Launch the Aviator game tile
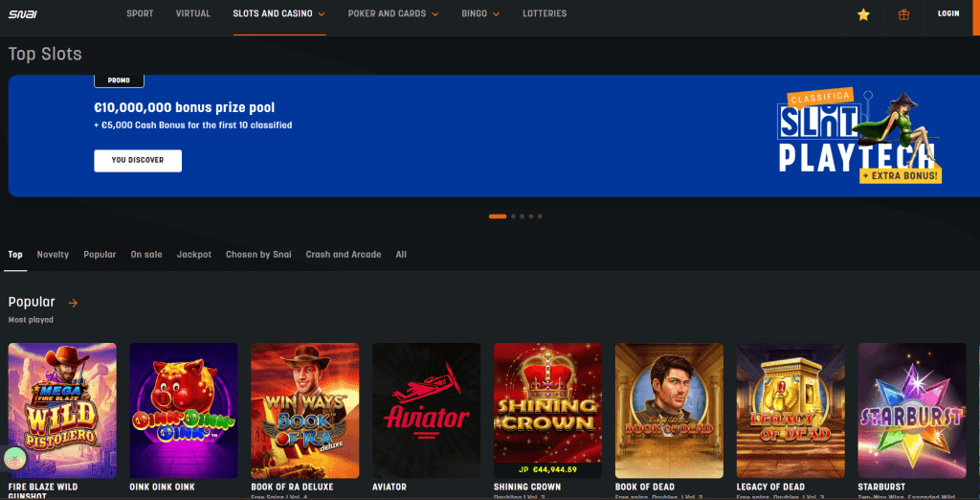 pyautogui.click(x=426, y=411)
